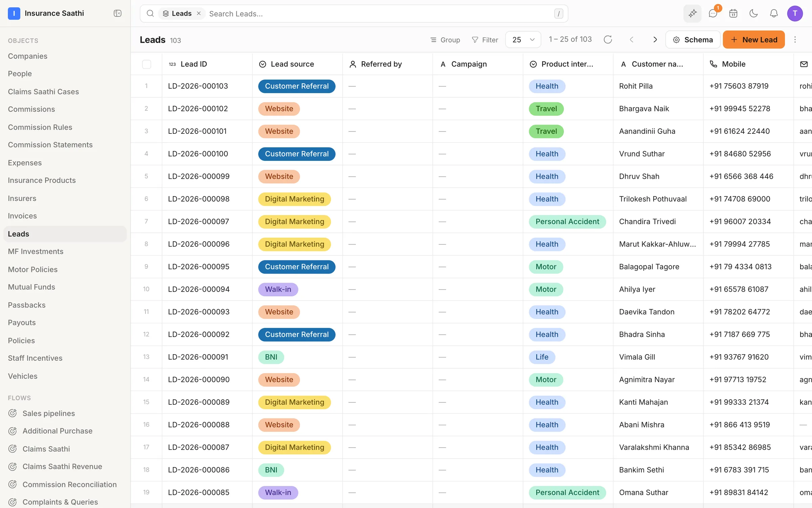
Task: Open page size 25 dropdown
Action: (523, 40)
